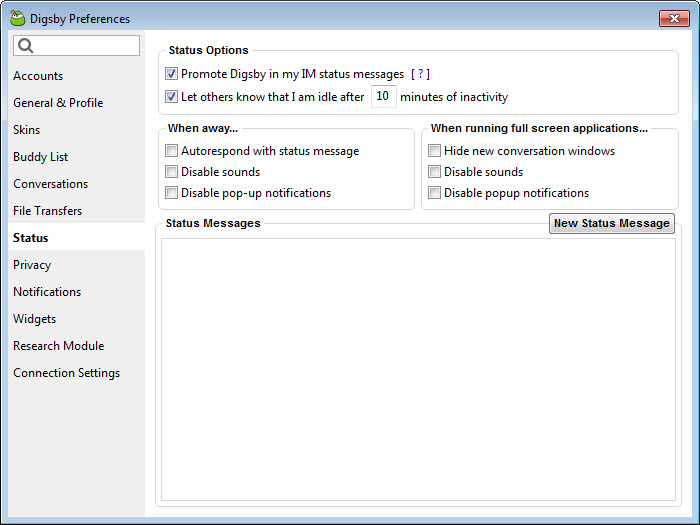Click the Digsby logo icon in title bar
The height and width of the screenshot is (525, 700).
coord(18,18)
